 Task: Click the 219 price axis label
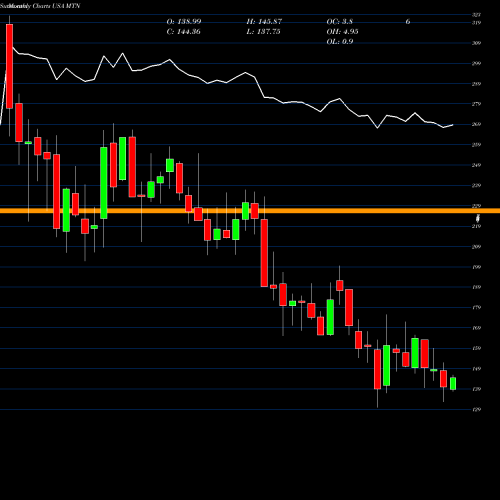tap(476, 226)
